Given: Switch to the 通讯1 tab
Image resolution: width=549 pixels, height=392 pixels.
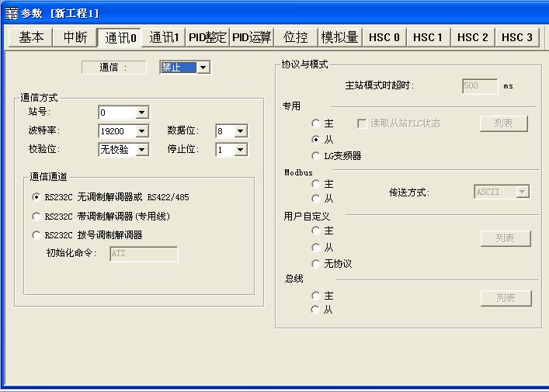Looking at the screenshot, I should tap(164, 37).
